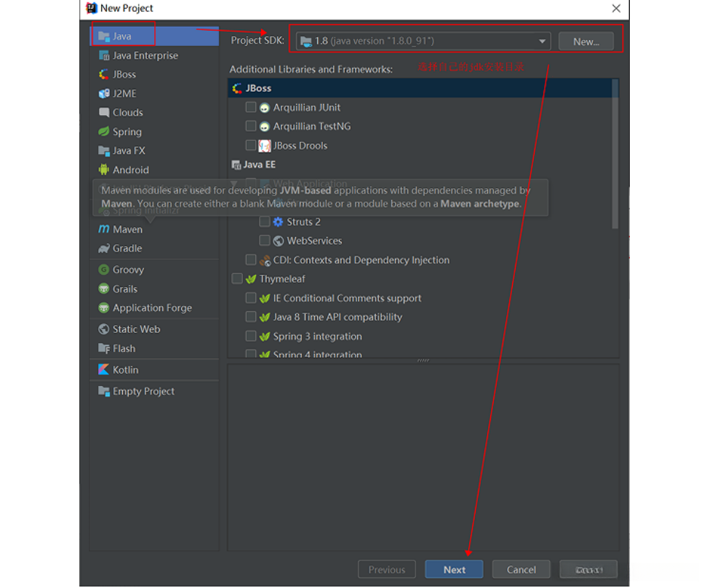Image resolution: width=707 pixels, height=588 pixels.
Task: Check the WebServices checkbox
Action: 265,241
